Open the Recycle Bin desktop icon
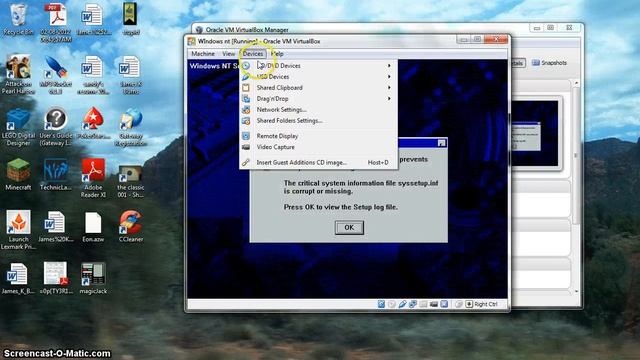Viewport: 640px width, 360px height. coord(18,20)
